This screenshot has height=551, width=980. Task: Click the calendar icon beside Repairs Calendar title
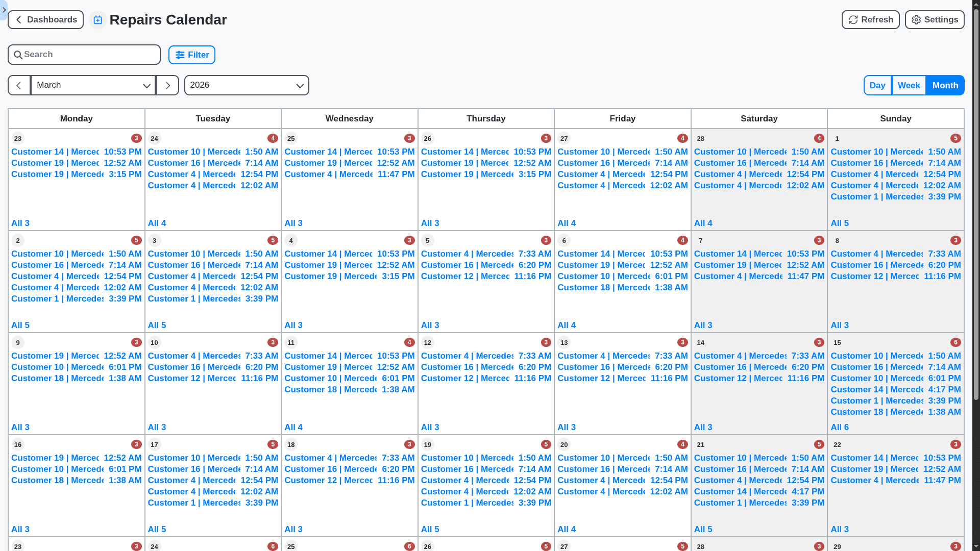97,19
